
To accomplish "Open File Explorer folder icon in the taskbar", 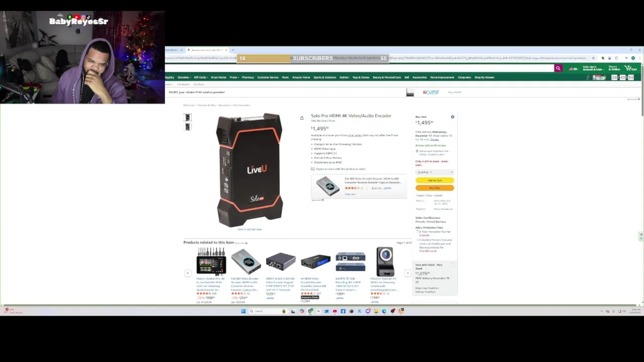I will 376,311.
